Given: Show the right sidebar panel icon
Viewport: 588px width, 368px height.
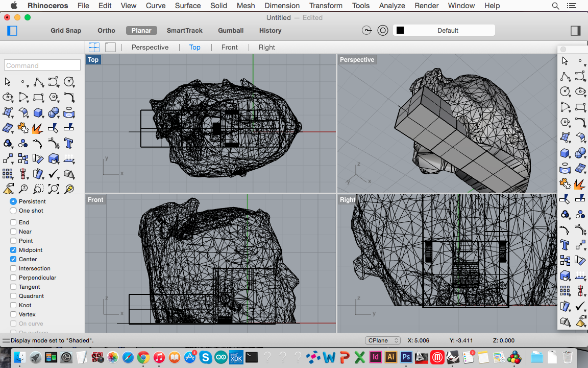Looking at the screenshot, I should pos(575,31).
